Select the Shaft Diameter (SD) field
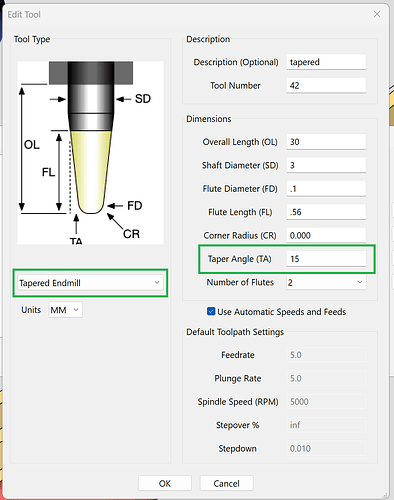 [326, 165]
